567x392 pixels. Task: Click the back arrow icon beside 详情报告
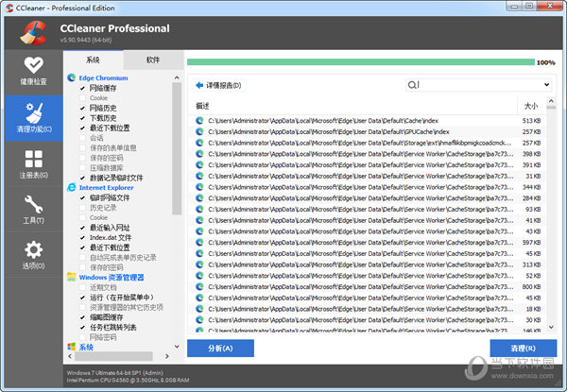[x=199, y=85]
